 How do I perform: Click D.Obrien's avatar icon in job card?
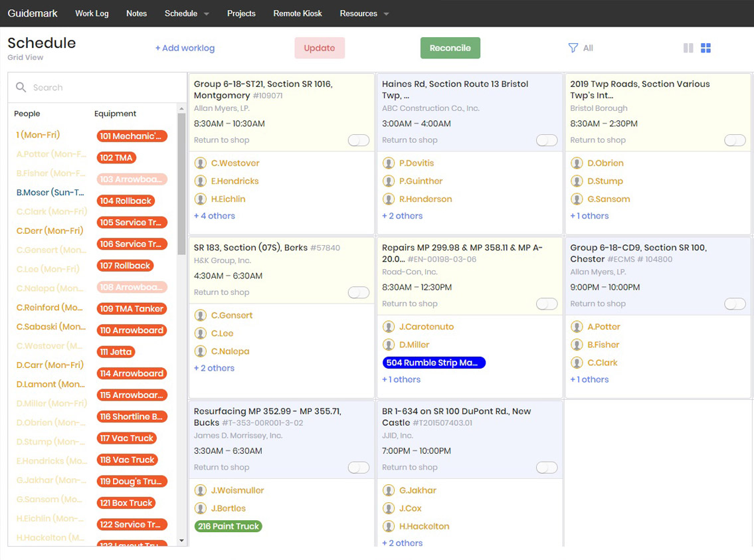(577, 163)
